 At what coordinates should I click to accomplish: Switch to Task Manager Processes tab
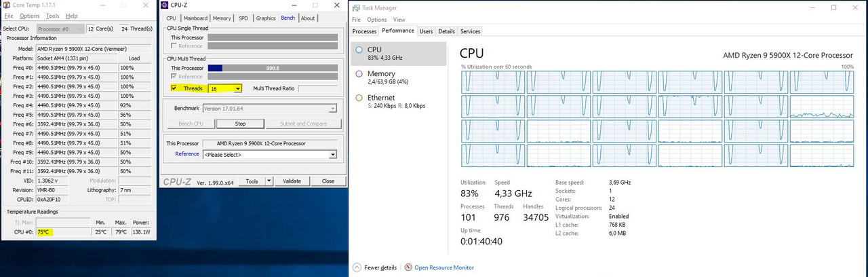(x=364, y=31)
